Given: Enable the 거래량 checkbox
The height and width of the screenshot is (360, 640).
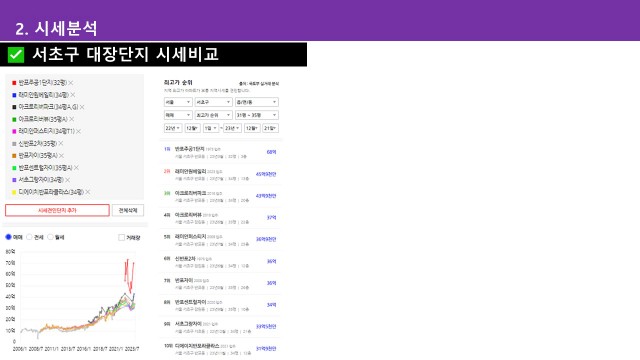Looking at the screenshot, I should point(121,238).
